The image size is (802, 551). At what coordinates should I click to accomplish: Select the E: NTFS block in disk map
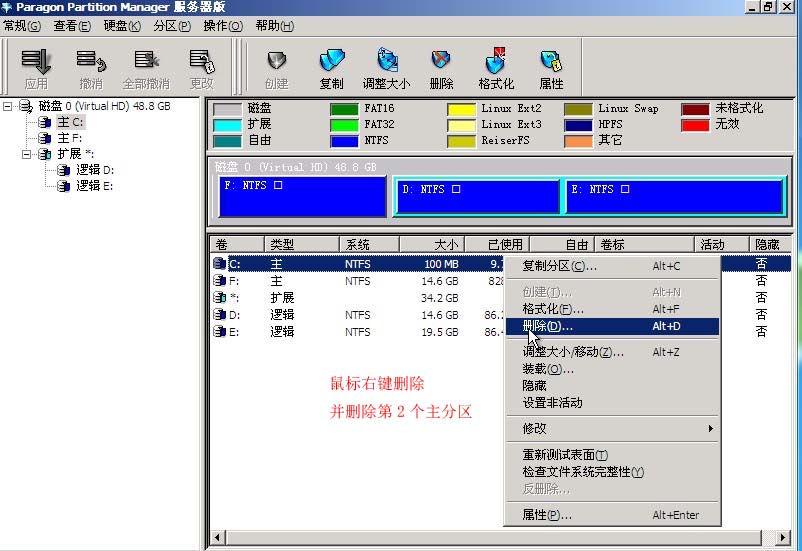coord(674,196)
